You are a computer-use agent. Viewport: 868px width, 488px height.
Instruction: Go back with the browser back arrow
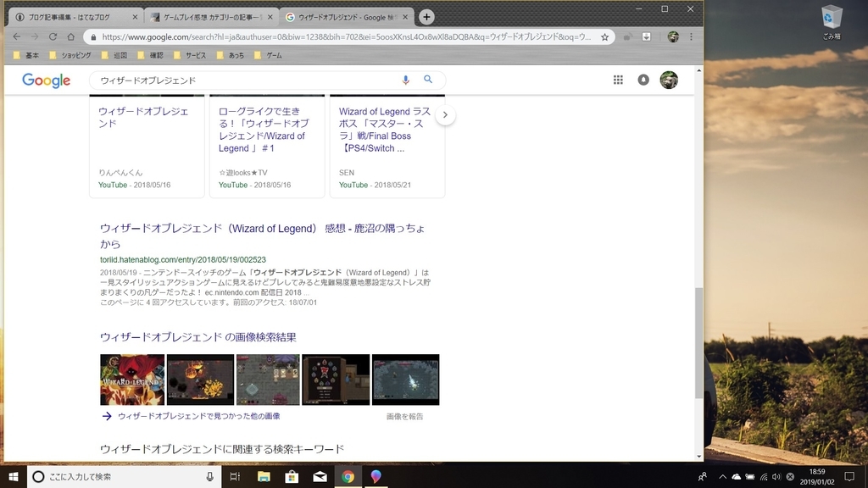17,36
